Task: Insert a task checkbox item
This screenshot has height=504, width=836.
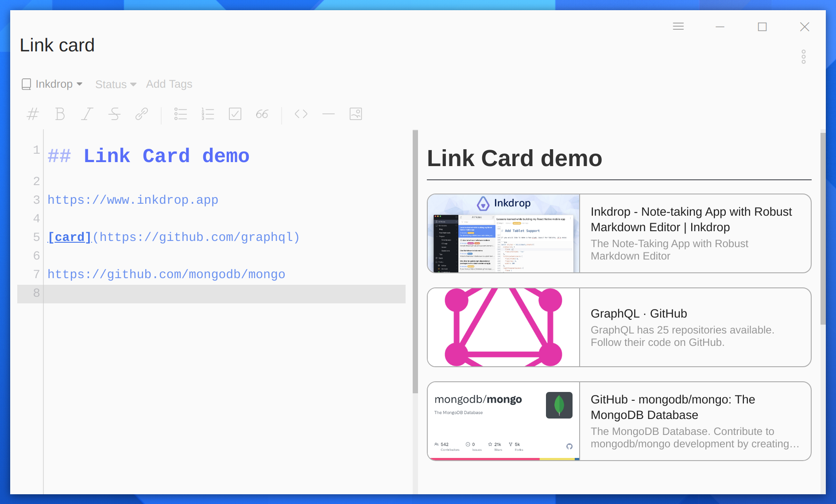Action: pyautogui.click(x=235, y=114)
